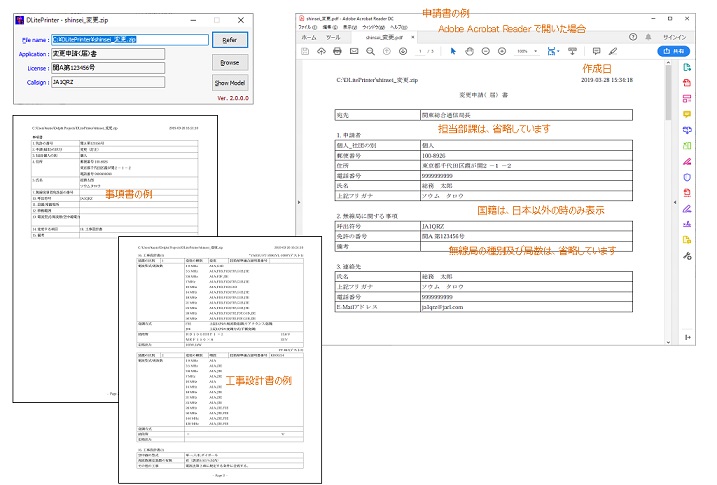717x485 pixels.
Task: Click the red Compress PDF icon in sidebar
Action: pyautogui.click(x=687, y=193)
